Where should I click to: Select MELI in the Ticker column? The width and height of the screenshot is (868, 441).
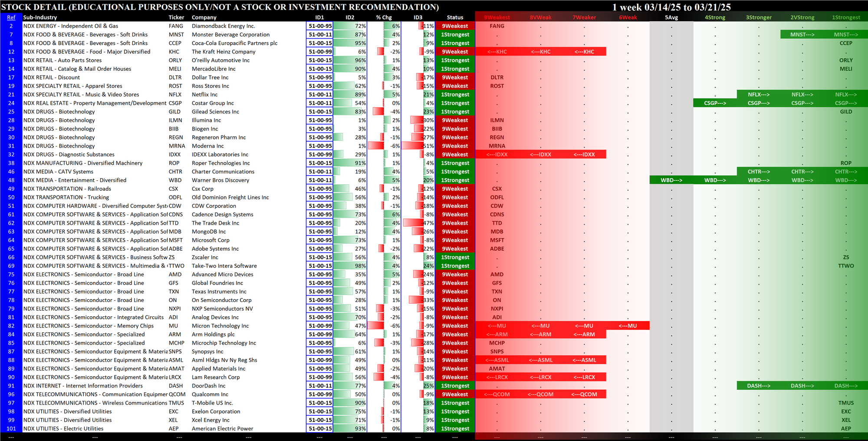pos(175,69)
